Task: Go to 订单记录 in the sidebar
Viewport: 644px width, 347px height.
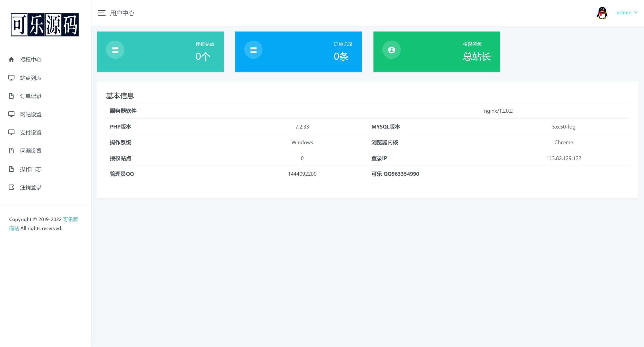Action: (x=46, y=96)
